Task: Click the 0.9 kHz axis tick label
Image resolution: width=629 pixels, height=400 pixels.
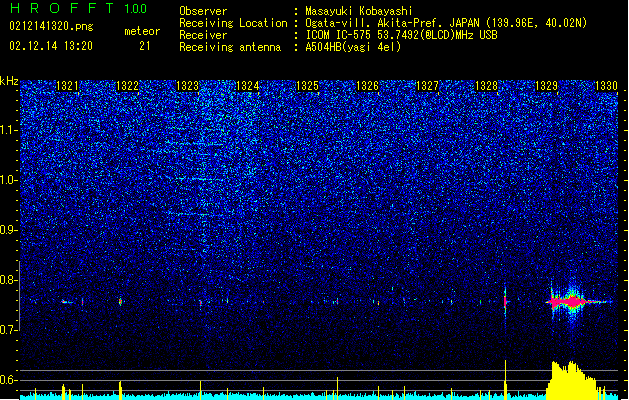Action: point(8,230)
